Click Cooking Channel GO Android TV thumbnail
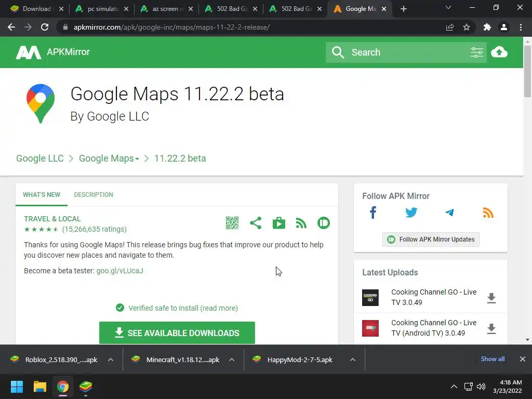The width and height of the screenshot is (532, 399). tap(370, 328)
